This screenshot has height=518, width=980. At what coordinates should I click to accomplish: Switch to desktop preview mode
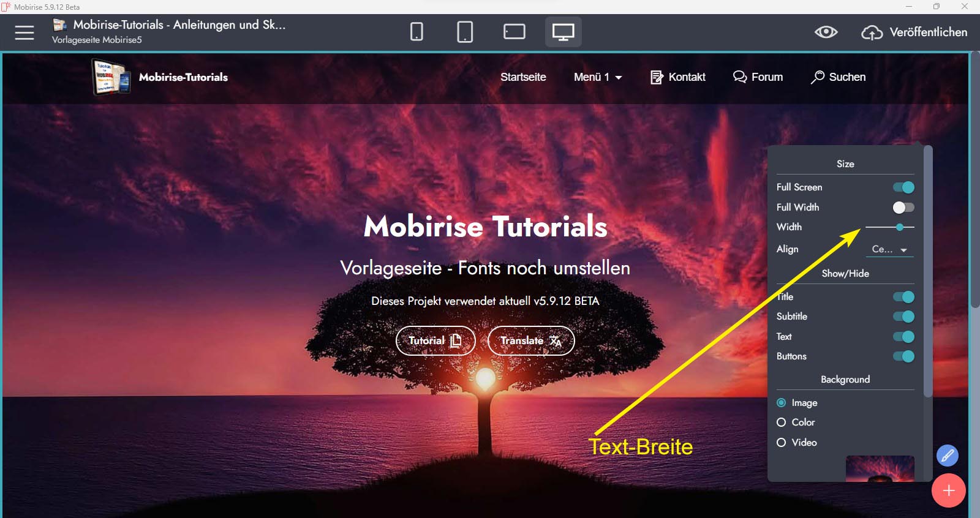pos(563,32)
